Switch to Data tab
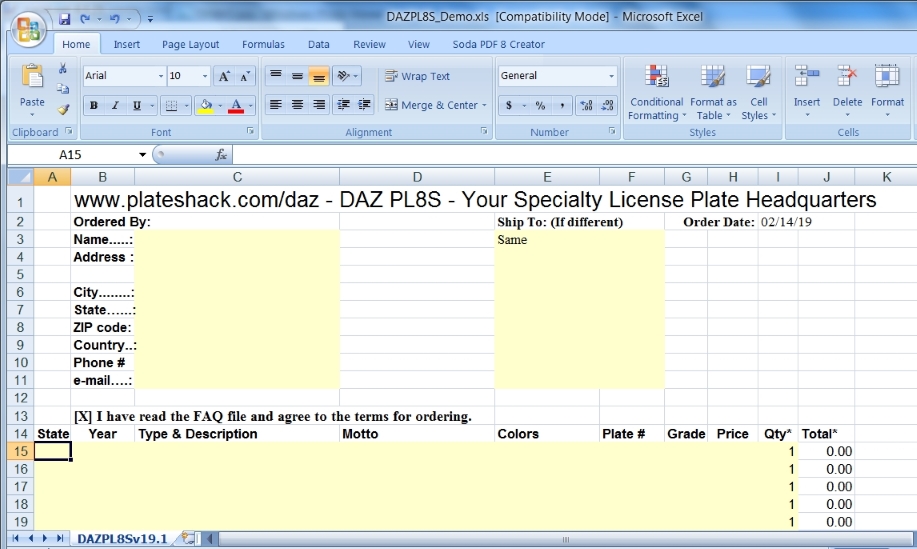The height and width of the screenshot is (549, 917). point(318,44)
